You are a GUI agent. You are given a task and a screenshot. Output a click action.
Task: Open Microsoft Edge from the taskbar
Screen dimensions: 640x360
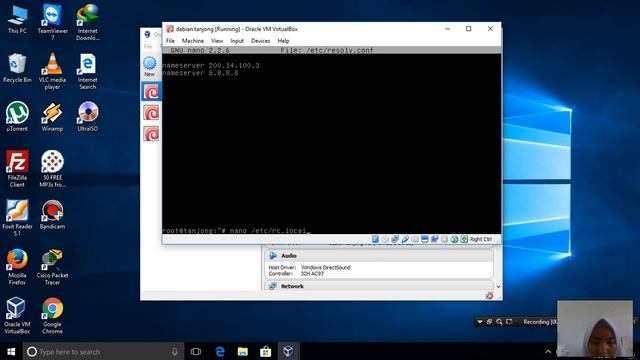coord(220,351)
